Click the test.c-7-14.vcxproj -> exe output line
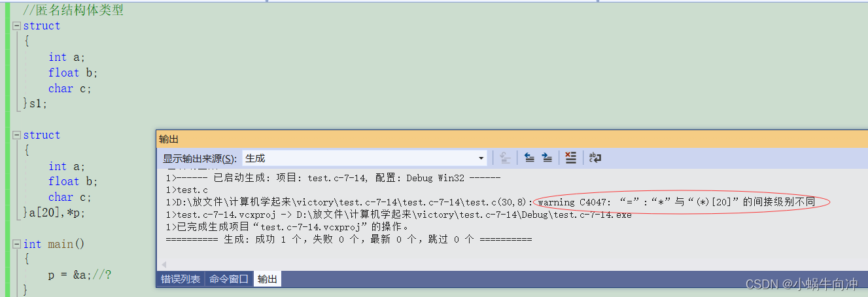Viewport: 868px width, 297px height. click(x=398, y=215)
